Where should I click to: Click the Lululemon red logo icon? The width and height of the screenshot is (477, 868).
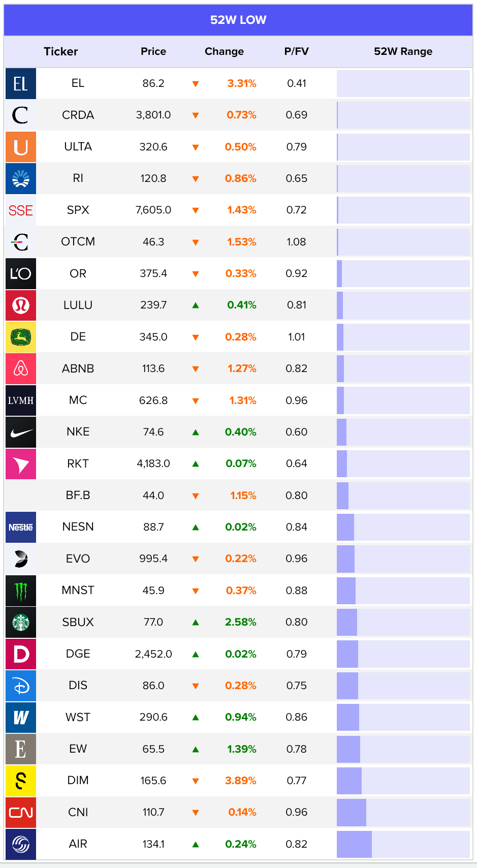[21, 305]
